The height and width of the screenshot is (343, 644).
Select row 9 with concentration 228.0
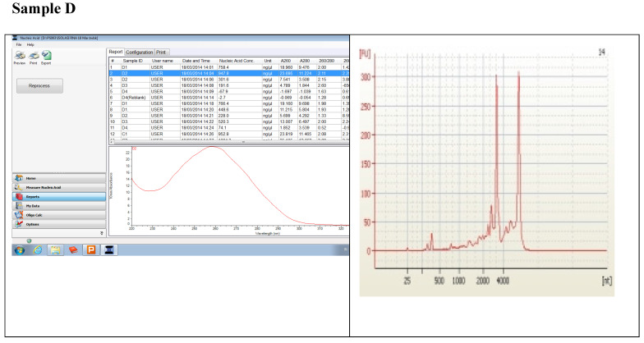(228, 116)
